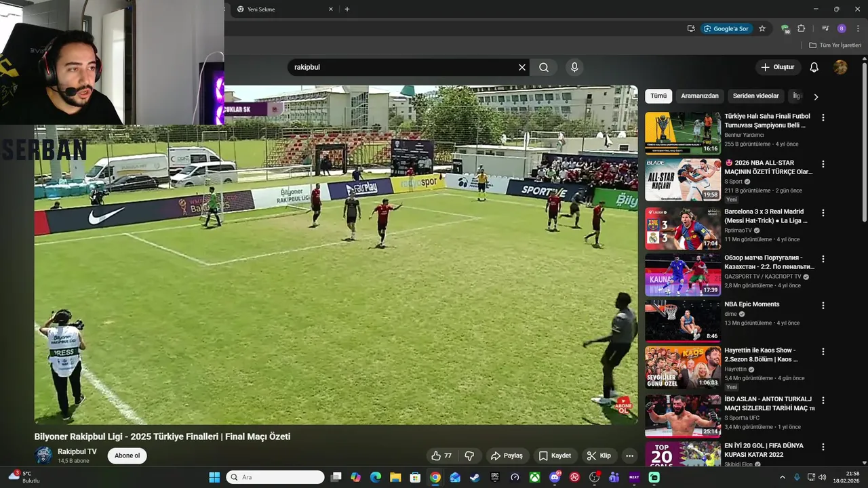Open Steam from the taskbar

(x=475, y=477)
